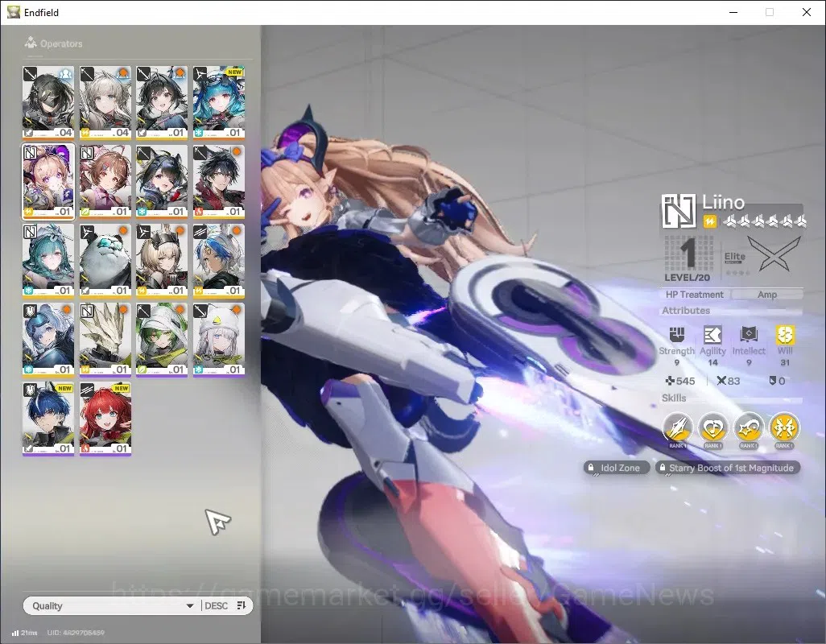The image size is (826, 644).
Task: Choose the blue-haired operator with NEW tag wearing goggles
Action: tap(219, 102)
